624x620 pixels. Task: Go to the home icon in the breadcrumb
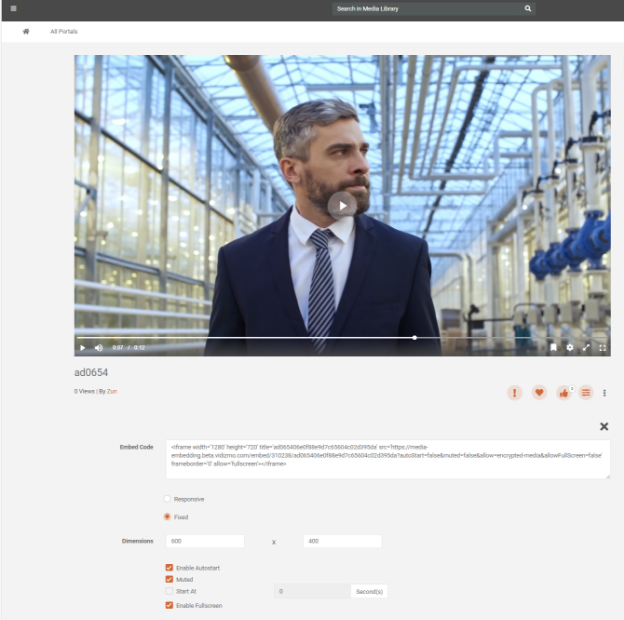tap(26, 31)
